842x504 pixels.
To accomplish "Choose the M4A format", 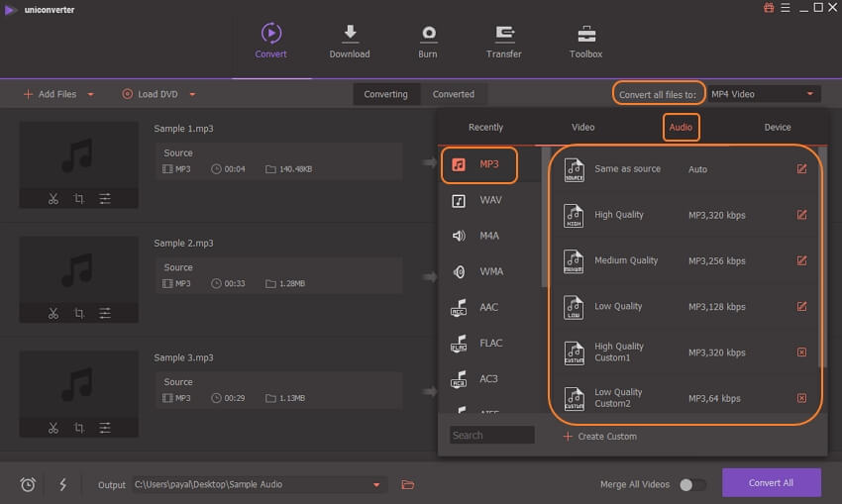I will [x=489, y=236].
